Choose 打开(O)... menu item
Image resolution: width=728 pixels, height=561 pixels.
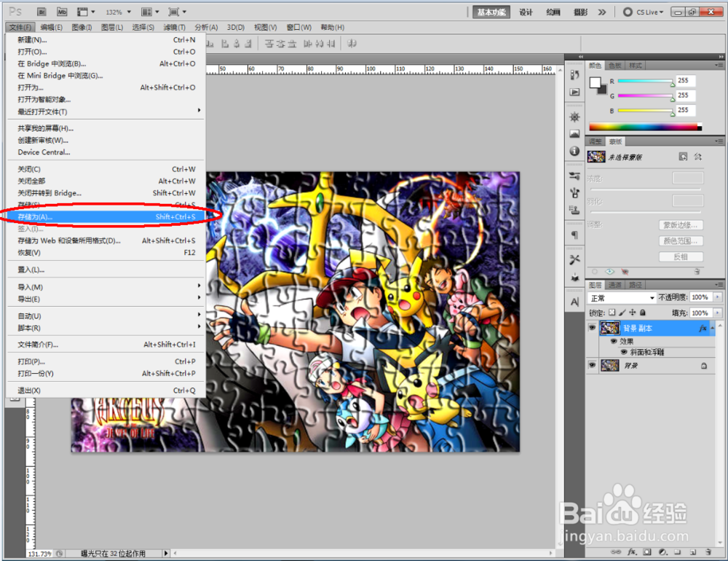[106, 52]
